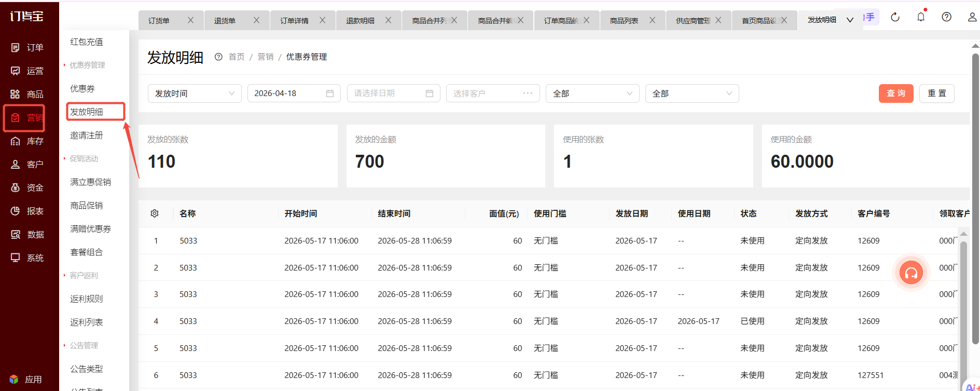Click the start date field 2026-04-18
The height and width of the screenshot is (391, 980).
pos(294,93)
